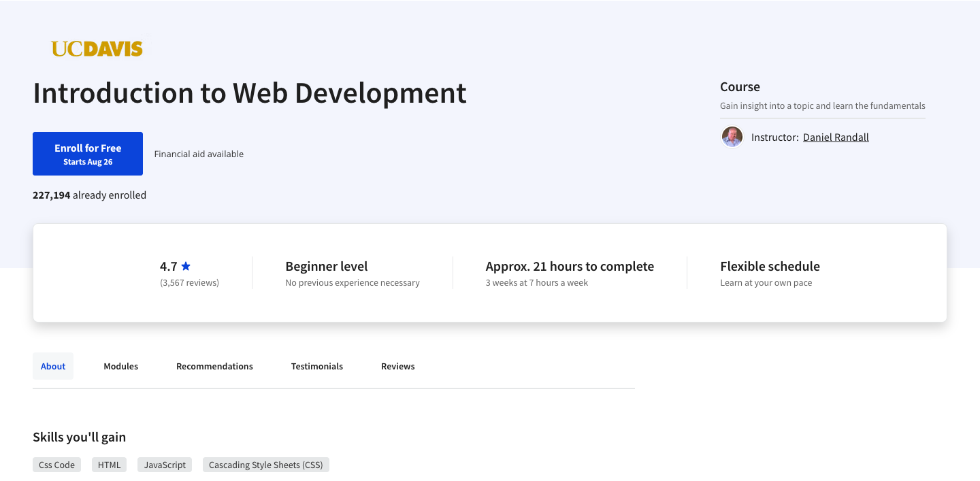This screenshot has width=980, height=481.
Task: Open the Daniel Randall instructor link
Action: tap(836, 137)
